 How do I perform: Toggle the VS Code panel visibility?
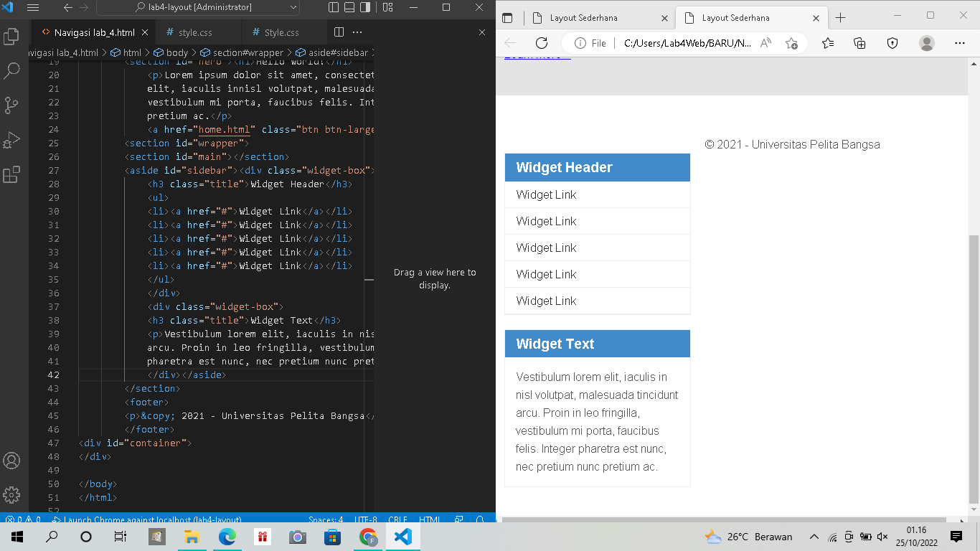[x=348, y=6]
